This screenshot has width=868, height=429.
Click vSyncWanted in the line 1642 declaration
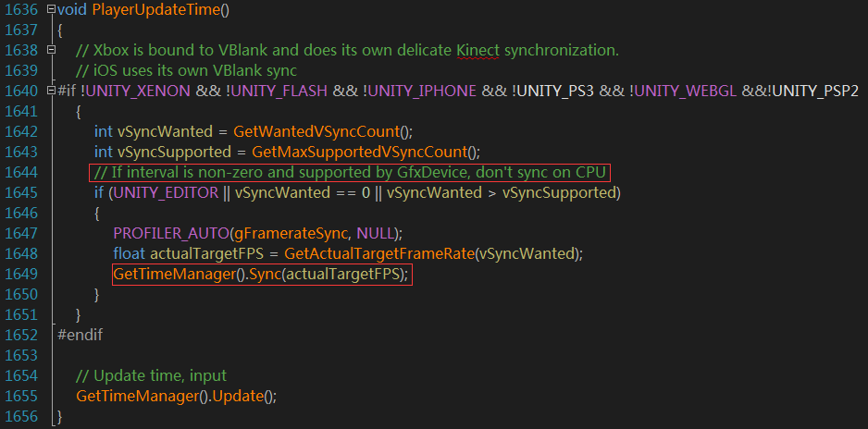tap(165, 131)
